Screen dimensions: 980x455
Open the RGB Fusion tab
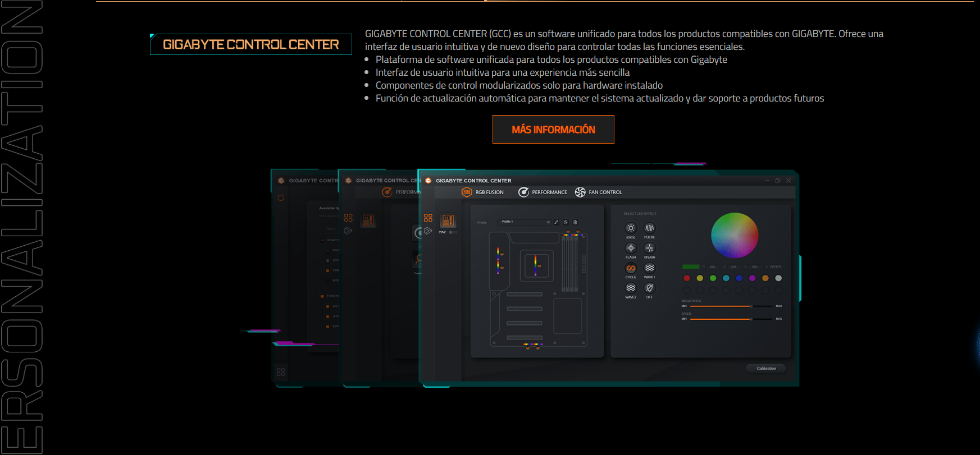pos(483,192)
